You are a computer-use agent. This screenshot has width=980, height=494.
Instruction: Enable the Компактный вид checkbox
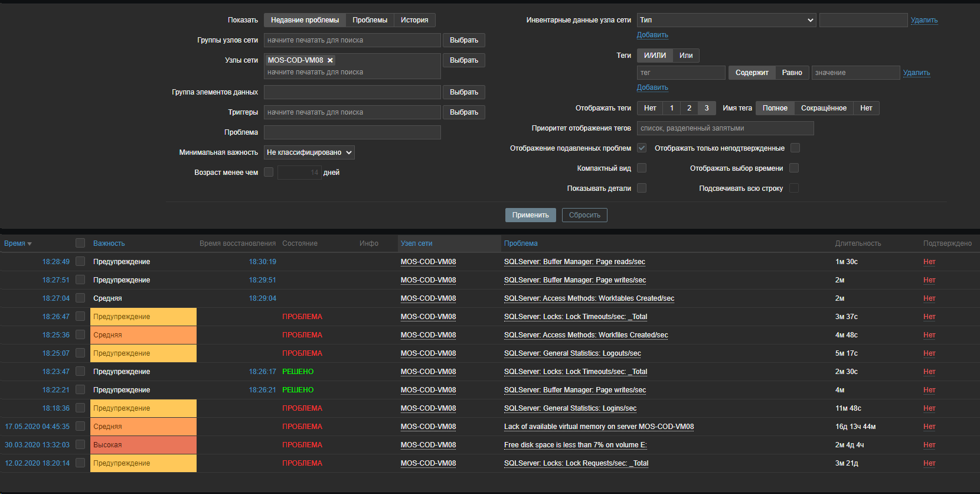tap(642, 168)
